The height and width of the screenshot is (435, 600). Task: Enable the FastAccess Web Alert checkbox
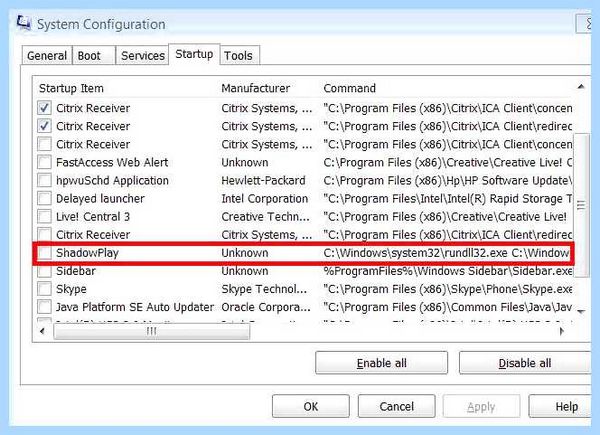pos(44,162)
